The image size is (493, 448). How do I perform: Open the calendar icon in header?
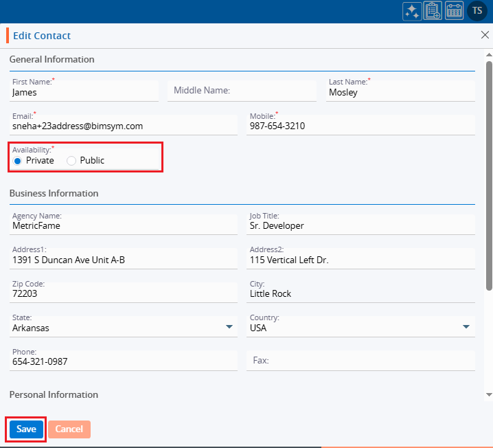(x=454, y=11)
